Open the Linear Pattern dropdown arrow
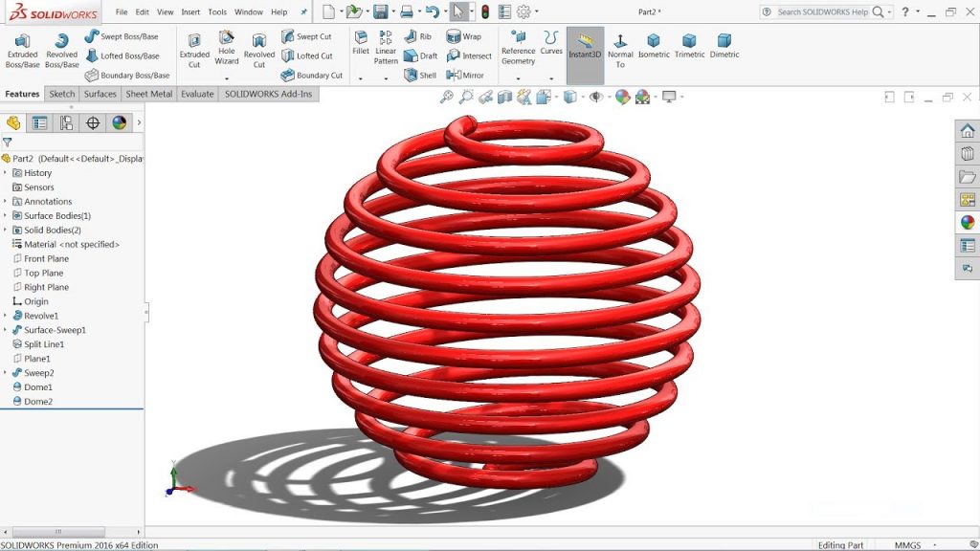 (386, 78)
